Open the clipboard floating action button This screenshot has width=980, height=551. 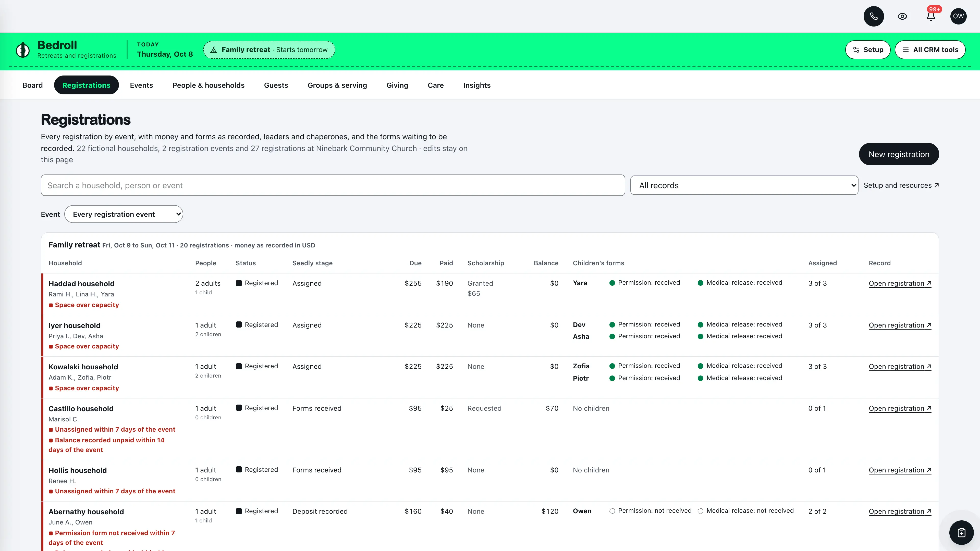[961, 532]
